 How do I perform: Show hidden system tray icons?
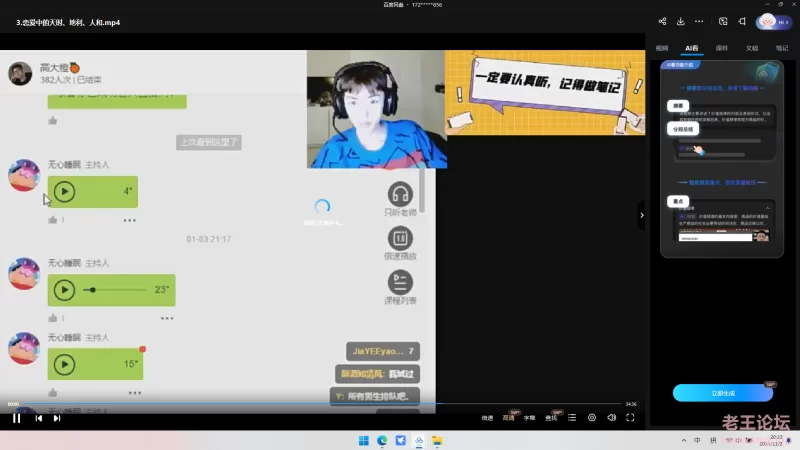pyautogui.click(x=684, y=440)
